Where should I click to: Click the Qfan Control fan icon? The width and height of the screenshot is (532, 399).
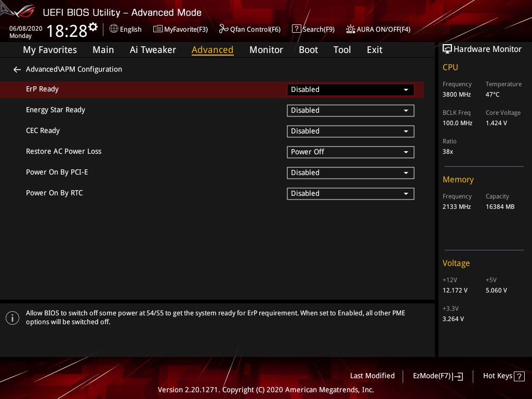pyautogui.click(x=223, y=29)
